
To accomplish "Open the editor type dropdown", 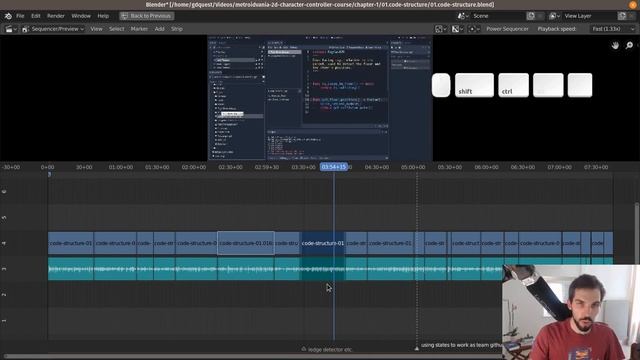I will click(x=11, y=29).
